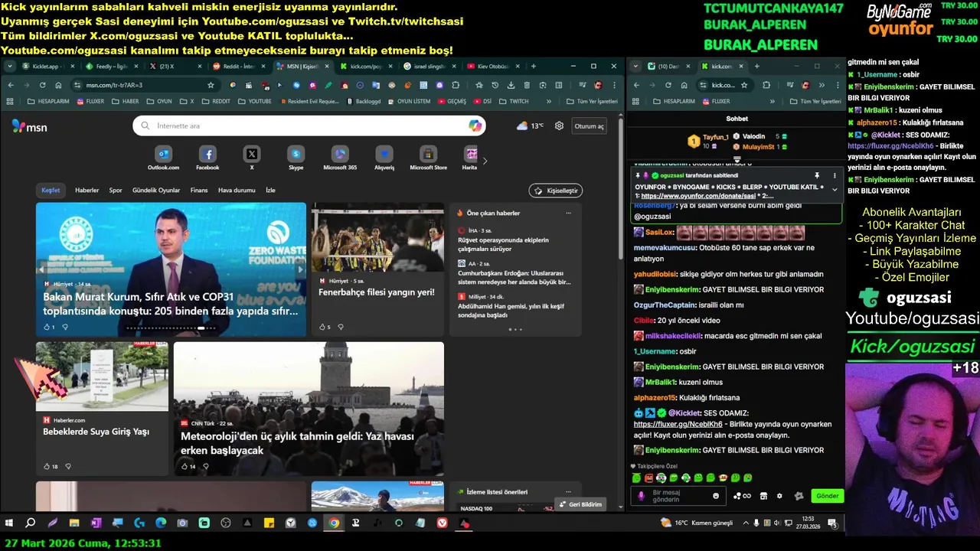Screen dimensions: 980x551
Task: Open Edge from the taskbar
Action: click(161, 523)
